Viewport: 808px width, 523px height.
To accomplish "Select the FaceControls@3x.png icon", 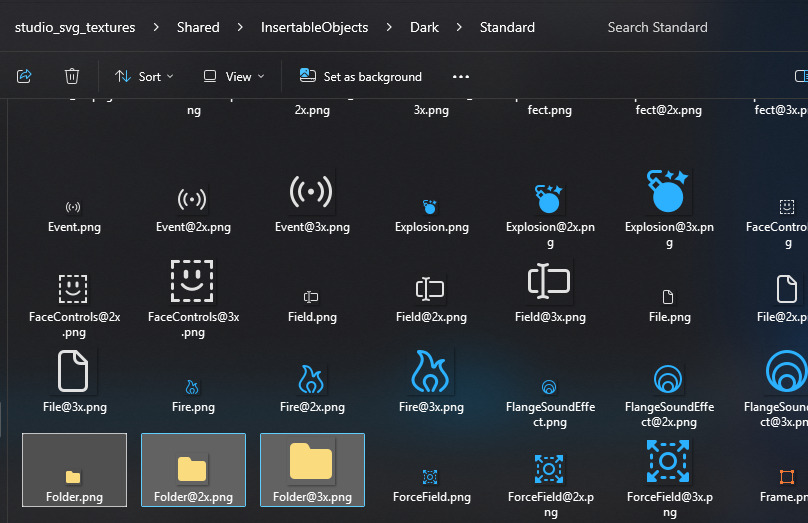I will [192, 281].
